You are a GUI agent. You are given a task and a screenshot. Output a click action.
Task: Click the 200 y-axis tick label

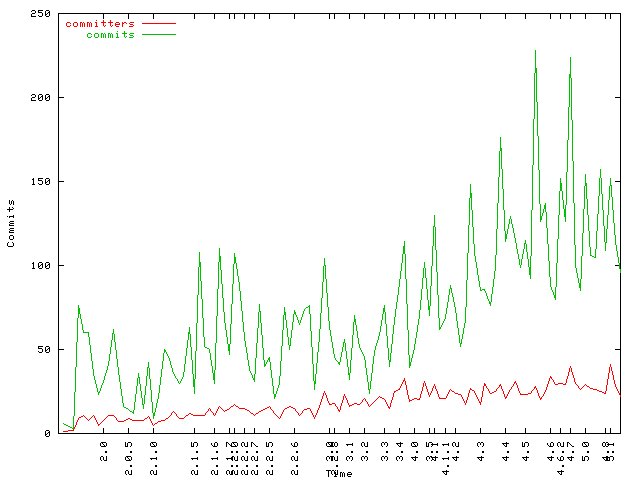[41, 98]
